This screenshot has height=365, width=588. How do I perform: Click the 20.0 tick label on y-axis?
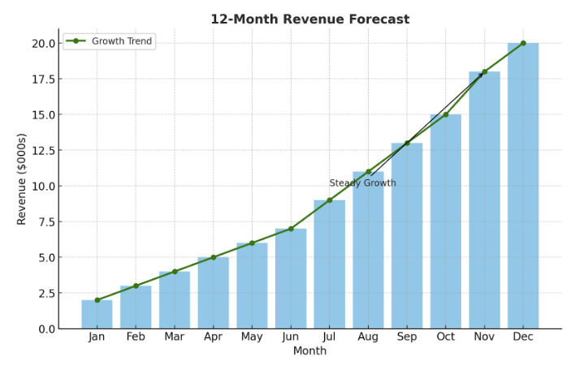tap(43, 43)
